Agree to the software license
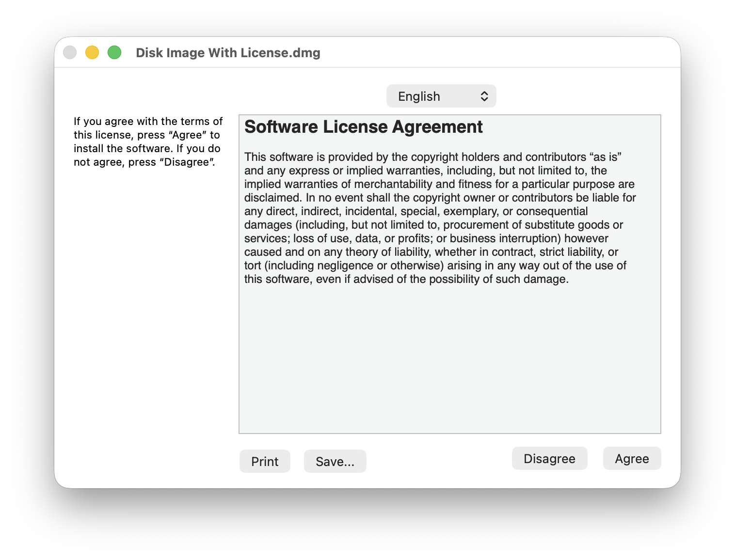 coord(632,458)
